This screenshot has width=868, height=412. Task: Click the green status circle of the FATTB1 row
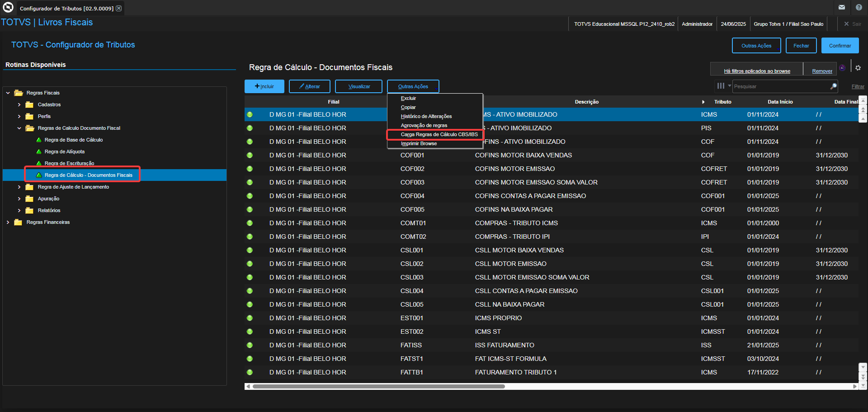point(250,372)
